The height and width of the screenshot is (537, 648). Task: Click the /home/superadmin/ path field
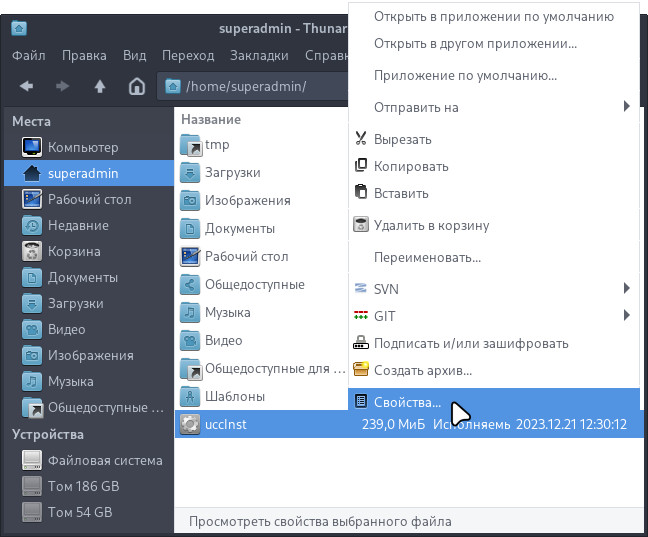250,86
